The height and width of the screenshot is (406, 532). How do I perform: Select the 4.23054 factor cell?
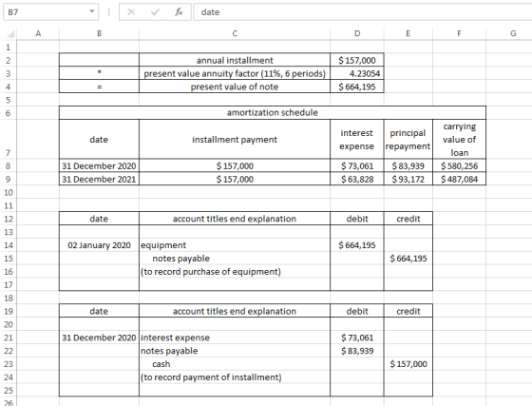(357, 73)
